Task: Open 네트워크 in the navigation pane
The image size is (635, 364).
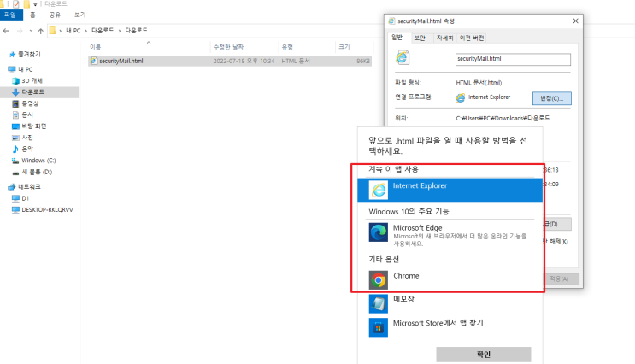Action: (x=24, y=186)
